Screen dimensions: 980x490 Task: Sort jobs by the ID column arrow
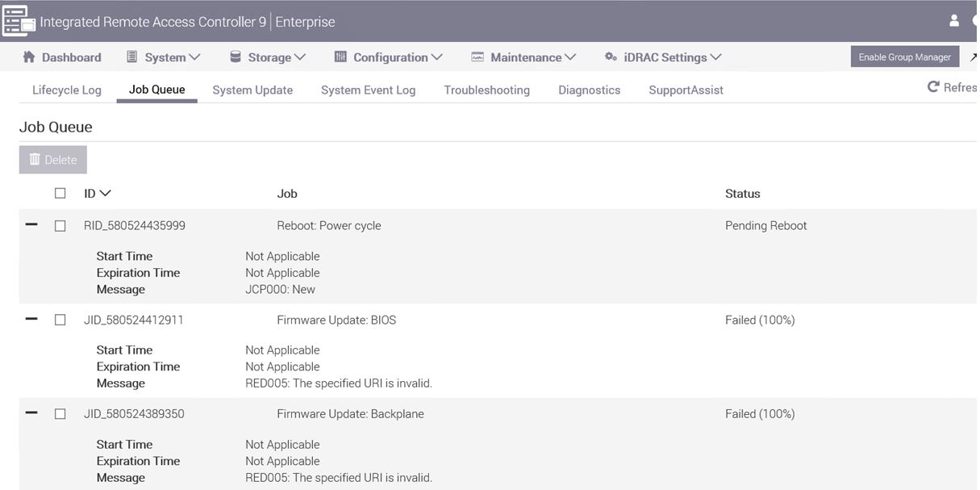click(105, 194)
